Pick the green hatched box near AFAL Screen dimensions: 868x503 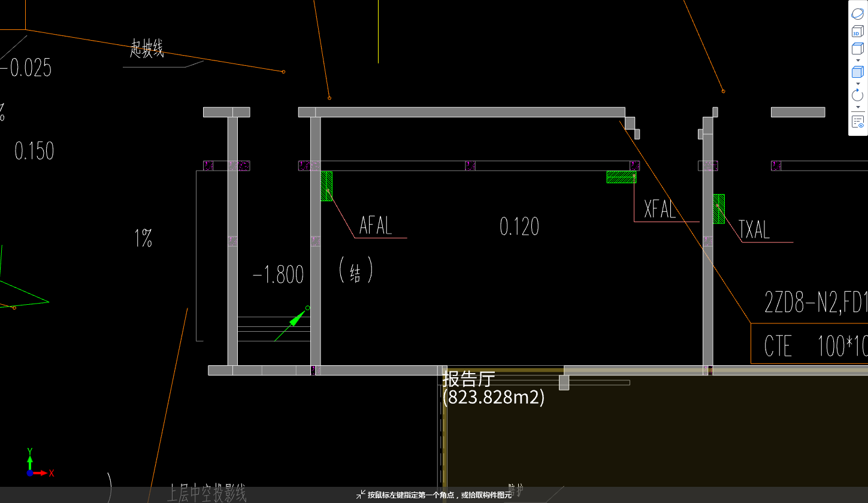tap(326, 186)
